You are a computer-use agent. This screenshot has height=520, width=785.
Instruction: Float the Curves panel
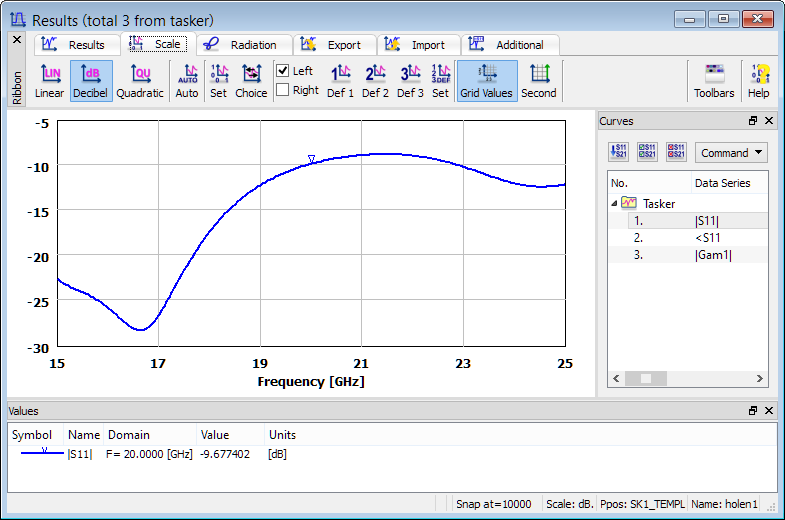[x=753, y=121]
